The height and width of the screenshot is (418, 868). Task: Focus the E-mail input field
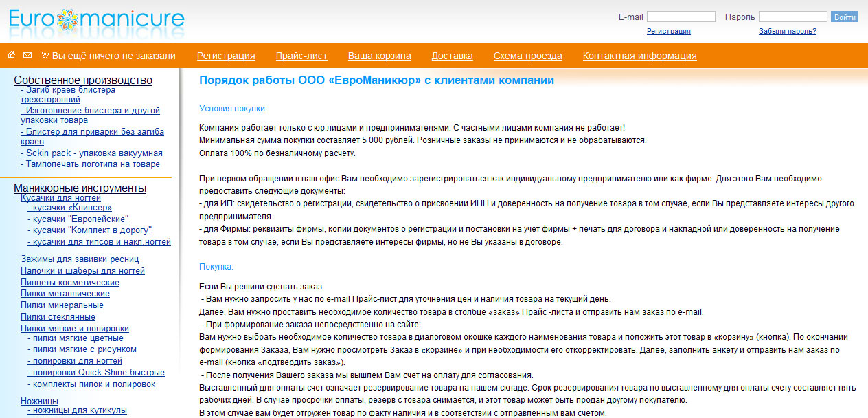pos(681,16)
